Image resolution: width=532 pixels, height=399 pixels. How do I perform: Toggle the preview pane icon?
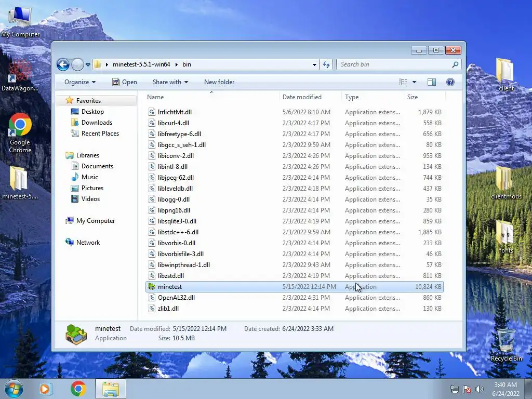point(432,82)
